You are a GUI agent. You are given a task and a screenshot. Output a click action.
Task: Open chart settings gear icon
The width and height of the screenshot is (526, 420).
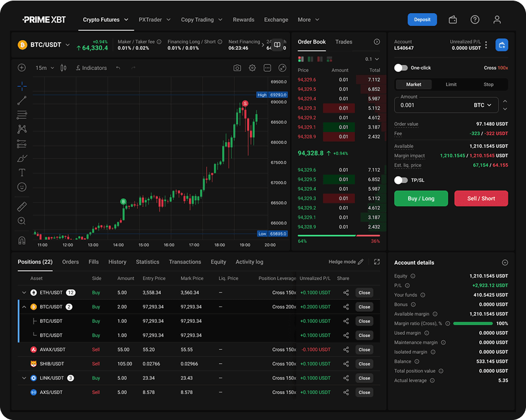pos(252,68)
